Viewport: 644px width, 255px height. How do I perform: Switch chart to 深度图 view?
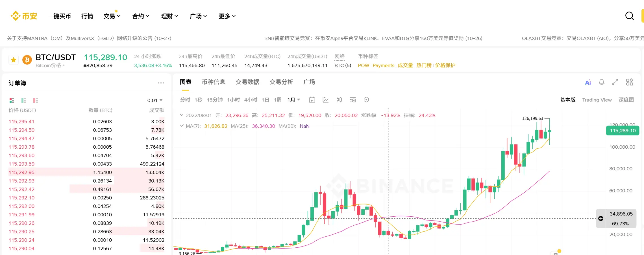tap(626, 100)
